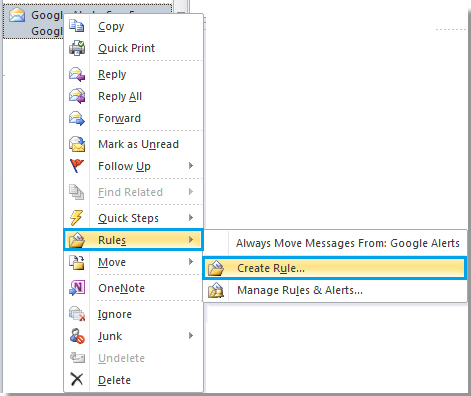The width and height of the screenshot is (471, 396).
Task: Click the Quick Print printer icon
Action: coord(77,48)
